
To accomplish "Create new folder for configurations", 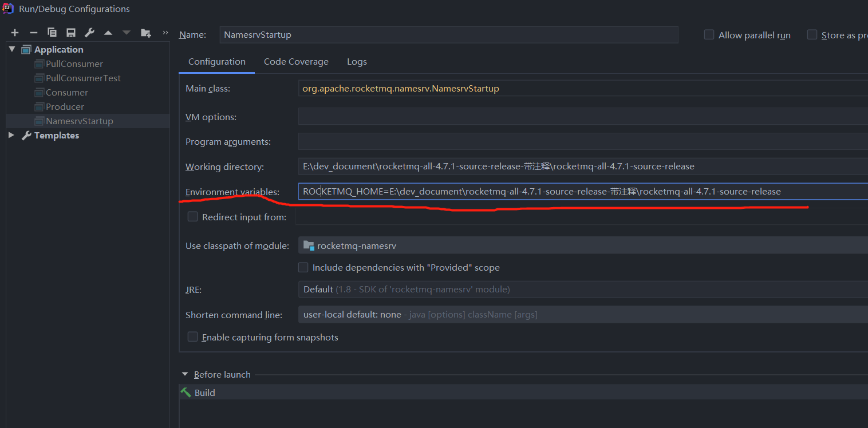I will click(146, 33).
